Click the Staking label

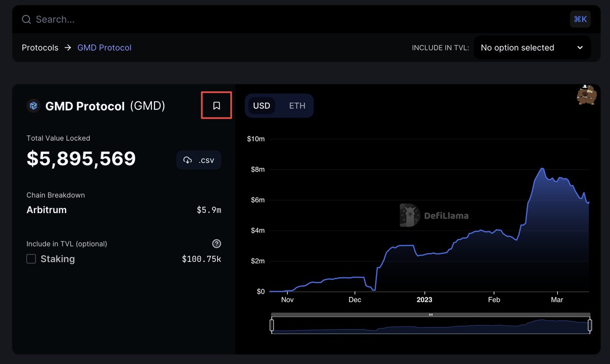[x=57, y=259]
